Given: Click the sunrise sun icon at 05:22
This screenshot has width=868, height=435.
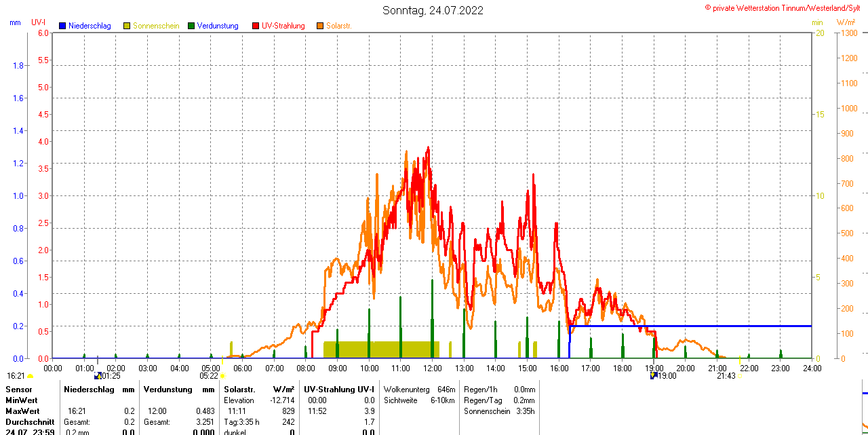Looking at the screenshot, I should (222, 376).
